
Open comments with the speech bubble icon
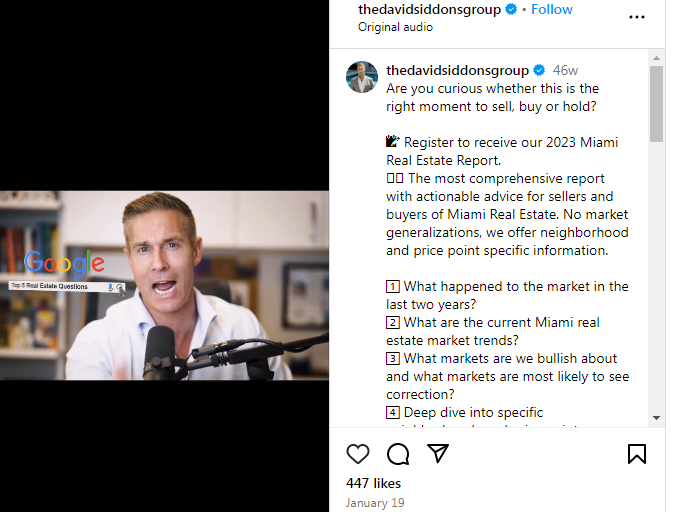[398, 454]
